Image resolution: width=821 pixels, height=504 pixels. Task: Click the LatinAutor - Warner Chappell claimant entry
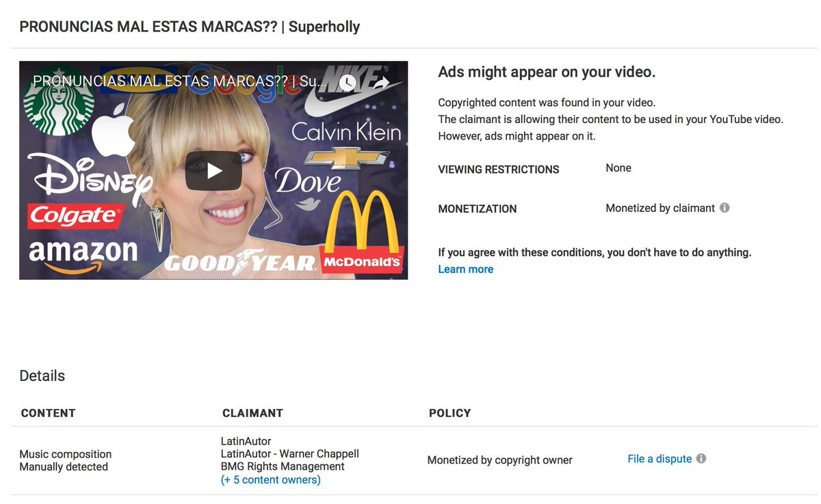click(290, 454)
